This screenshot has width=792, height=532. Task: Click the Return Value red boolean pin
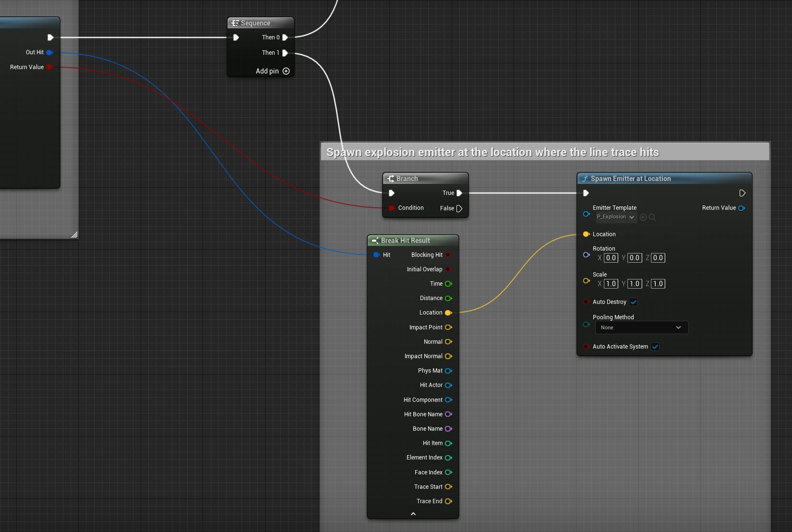(49, 67)
